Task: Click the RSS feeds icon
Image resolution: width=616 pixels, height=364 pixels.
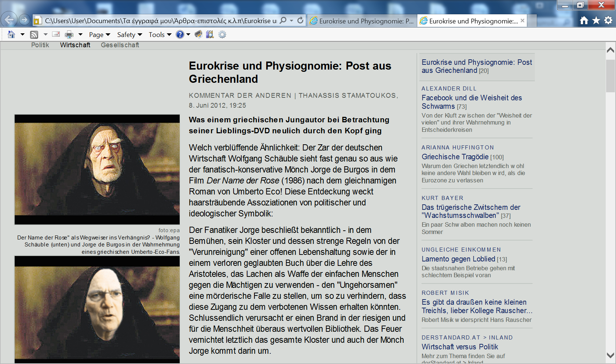Action: [34, 35]
